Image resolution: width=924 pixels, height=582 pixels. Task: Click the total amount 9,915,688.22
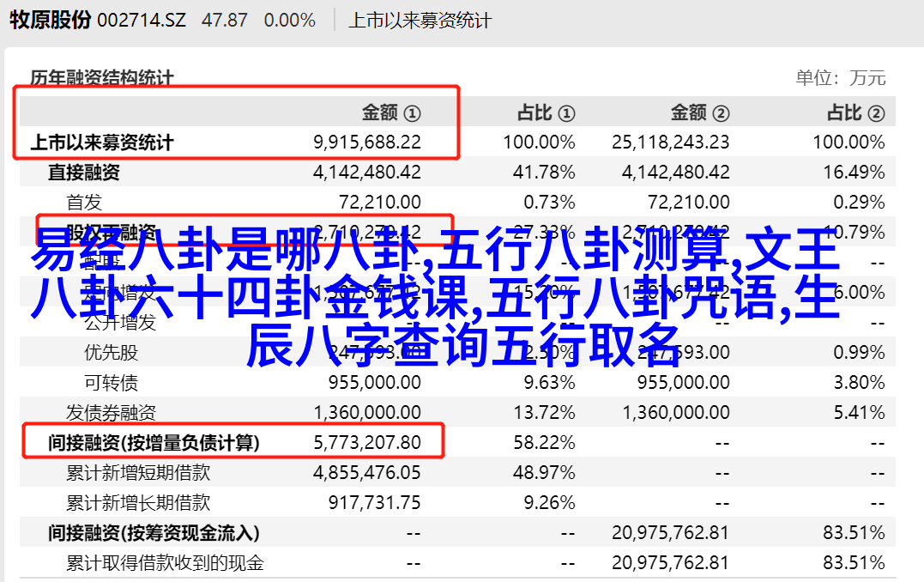click(367, 142)
